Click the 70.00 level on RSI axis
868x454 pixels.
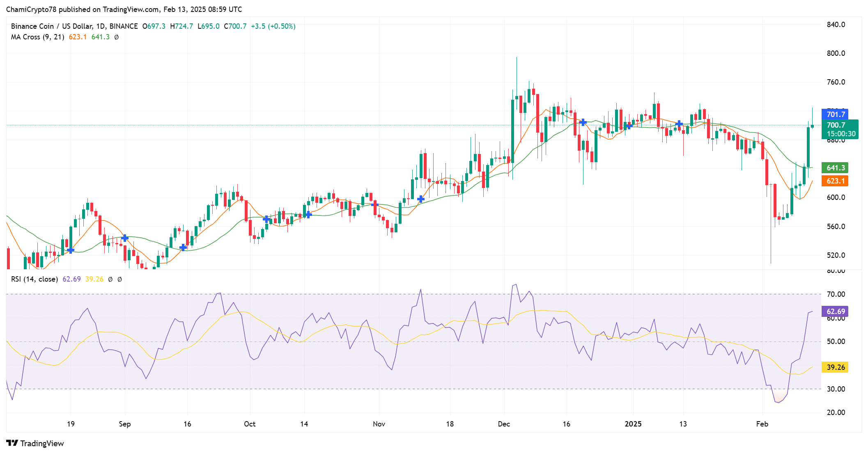coord(836,294)
